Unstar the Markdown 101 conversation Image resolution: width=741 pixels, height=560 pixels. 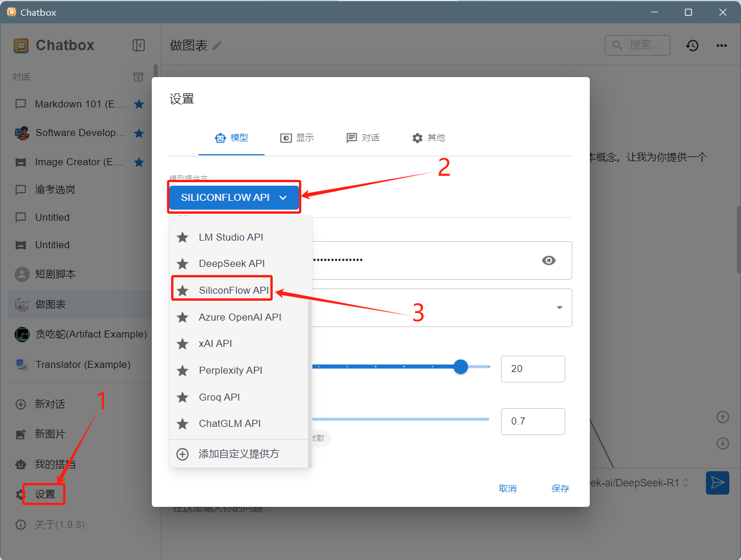click(139, 104)
